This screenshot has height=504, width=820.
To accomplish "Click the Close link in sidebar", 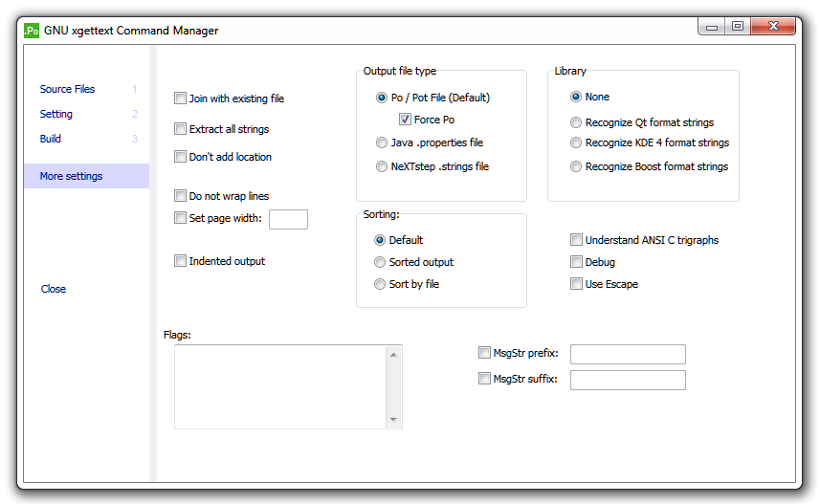I will tap(54, 289).
